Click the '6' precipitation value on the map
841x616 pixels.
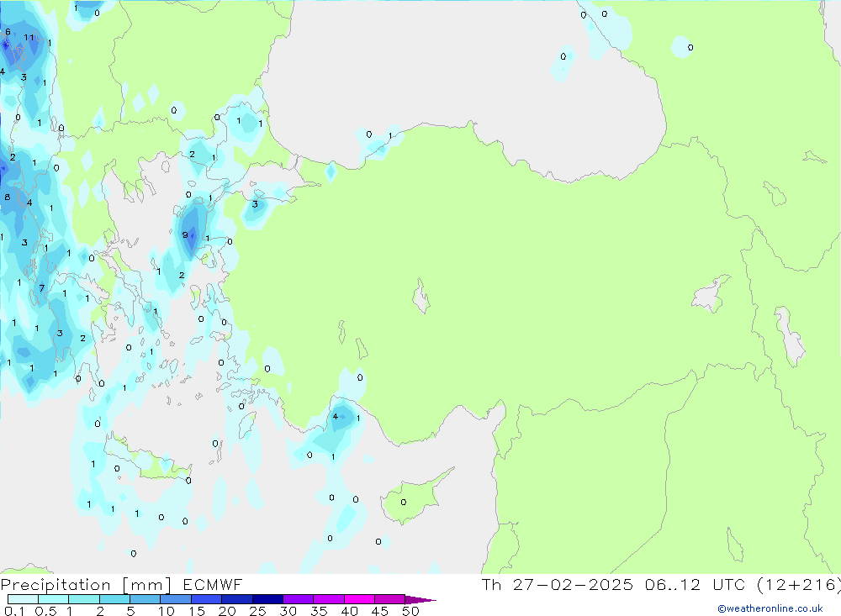pos(8,32)
